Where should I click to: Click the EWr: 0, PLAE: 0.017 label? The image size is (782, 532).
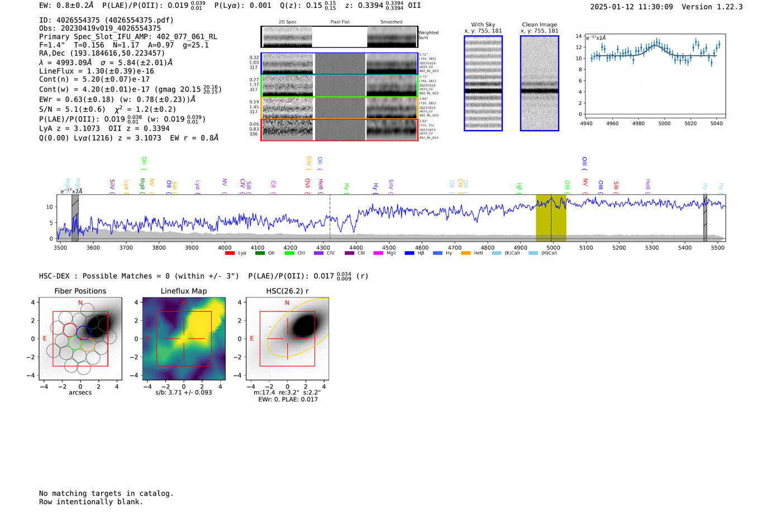pos(288,399)
